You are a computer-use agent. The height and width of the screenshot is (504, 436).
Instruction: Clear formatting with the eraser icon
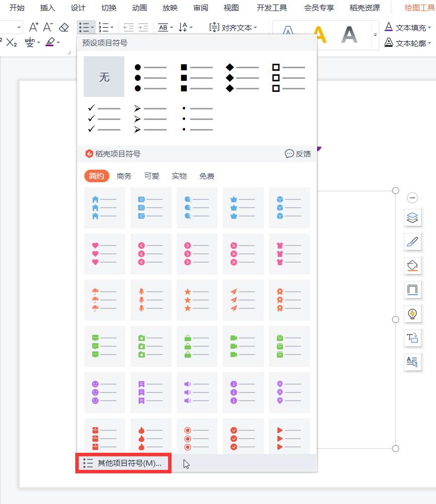pyautogui.click(x=64, y=27)
